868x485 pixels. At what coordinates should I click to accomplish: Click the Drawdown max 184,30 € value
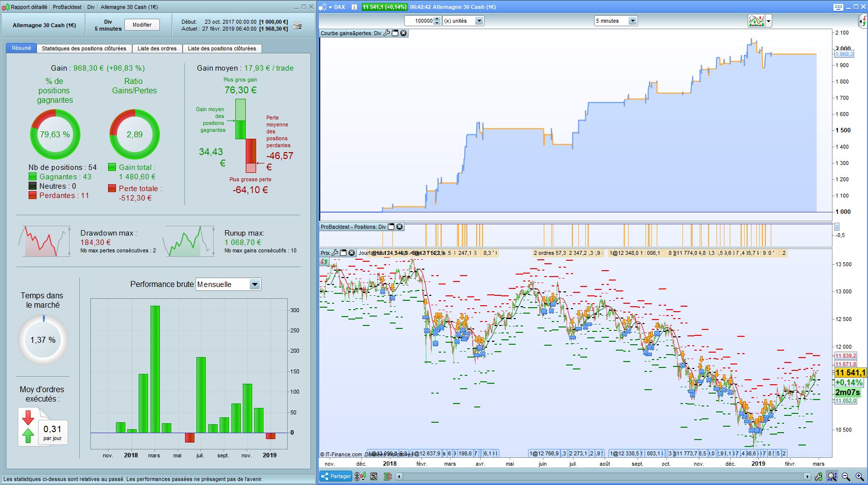coord(96,242)
